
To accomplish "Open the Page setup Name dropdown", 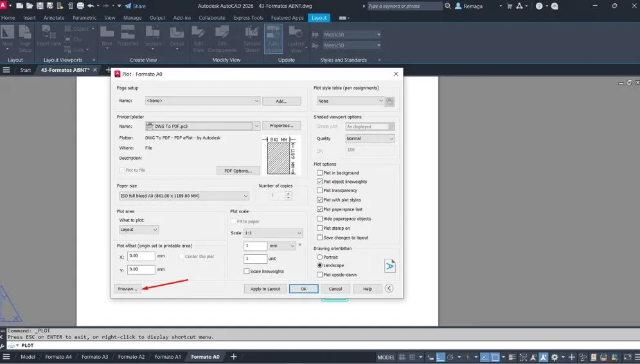I will click(202, 101).
